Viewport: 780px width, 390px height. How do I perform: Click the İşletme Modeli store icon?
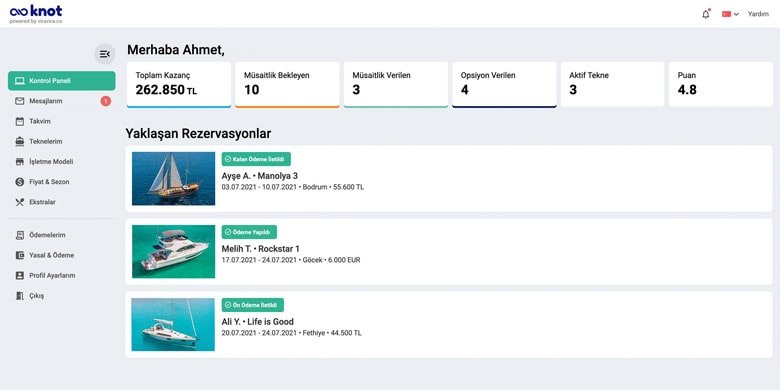tap(20, 162)
